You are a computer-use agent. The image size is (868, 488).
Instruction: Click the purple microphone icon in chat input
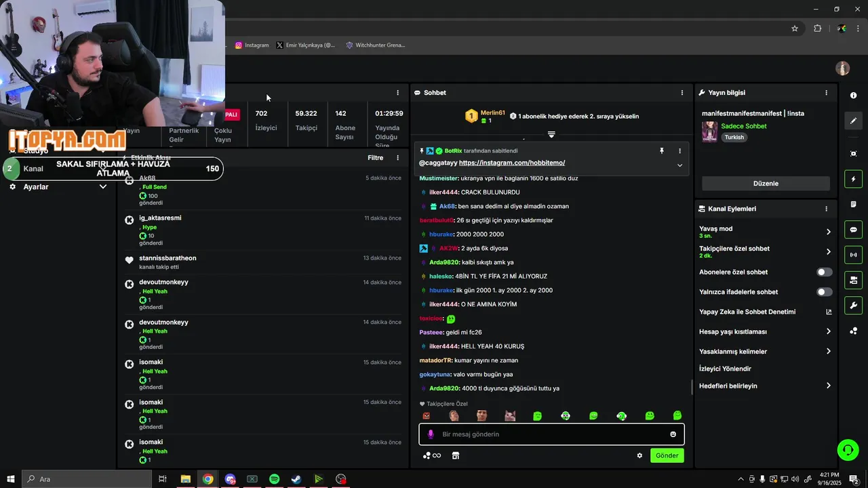[x=431, y=434]
